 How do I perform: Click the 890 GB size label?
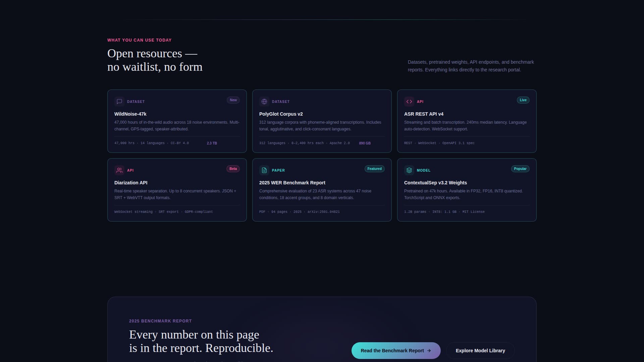point(365,143)
